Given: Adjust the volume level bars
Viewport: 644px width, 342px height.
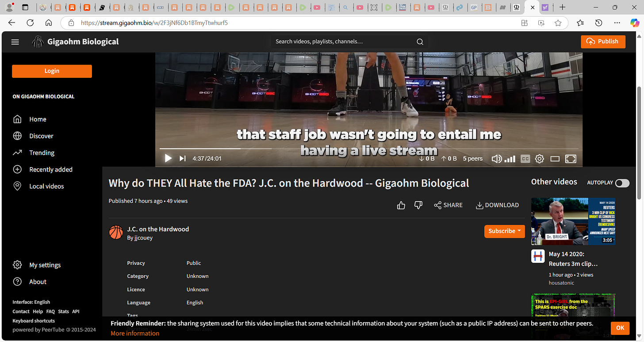Looking at the screenshot, I should tap(510, 159).
